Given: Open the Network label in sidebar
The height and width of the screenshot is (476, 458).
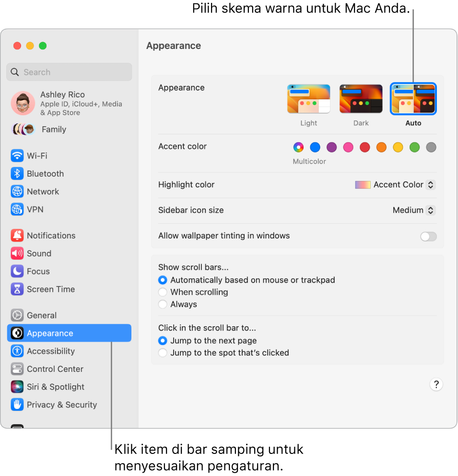Looking at the screenshot, I should (43, 191).
